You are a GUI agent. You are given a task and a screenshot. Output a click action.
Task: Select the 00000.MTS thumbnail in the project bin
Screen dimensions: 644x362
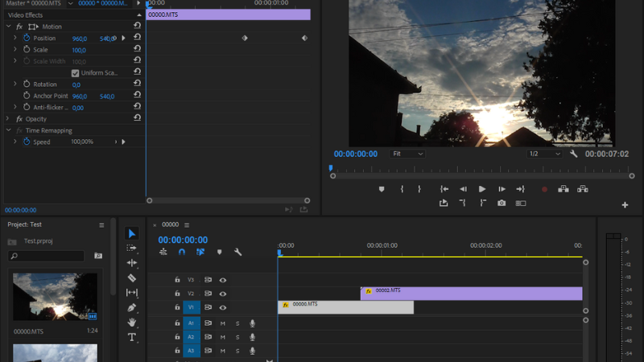pos(55,296)
